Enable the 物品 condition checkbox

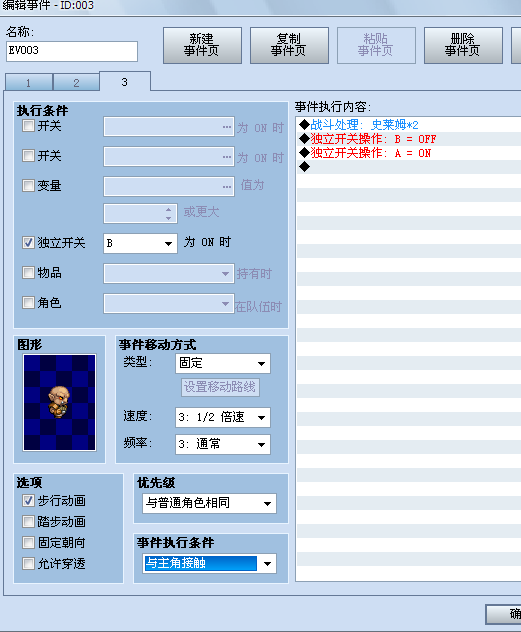point(28,273)
